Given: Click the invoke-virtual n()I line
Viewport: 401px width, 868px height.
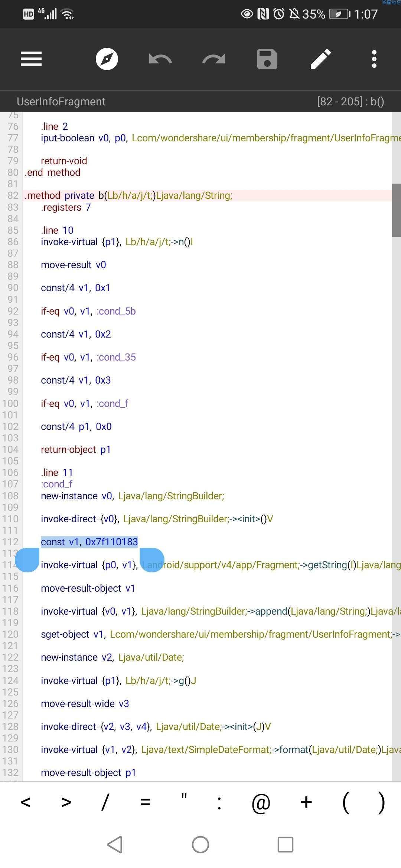Looking at the screenshot, I should coord(117,242).
